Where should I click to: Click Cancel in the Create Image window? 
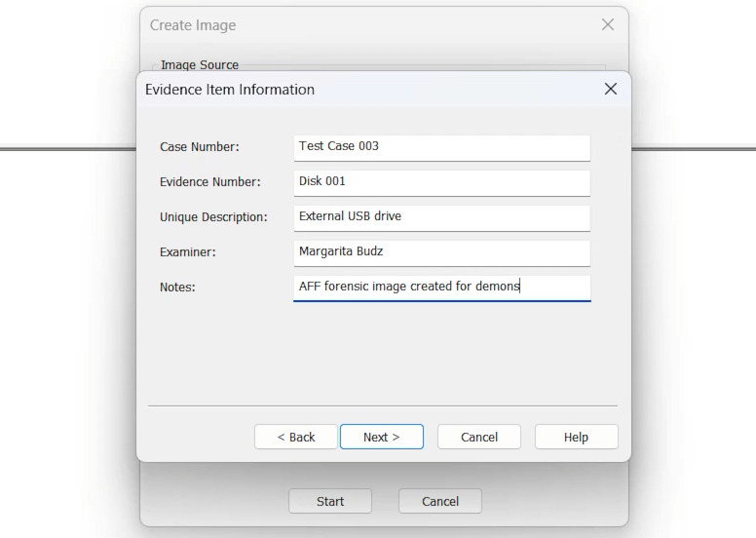(x=440, y=501)
